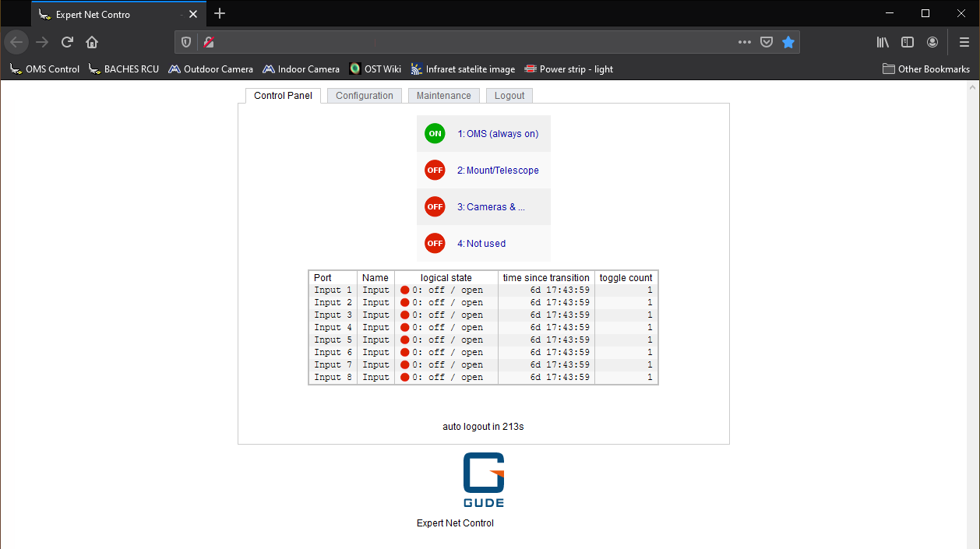Screen dimensions: 980x549
Task: Switch on Mount/Telescope power port
Action: tap(435, 171)
